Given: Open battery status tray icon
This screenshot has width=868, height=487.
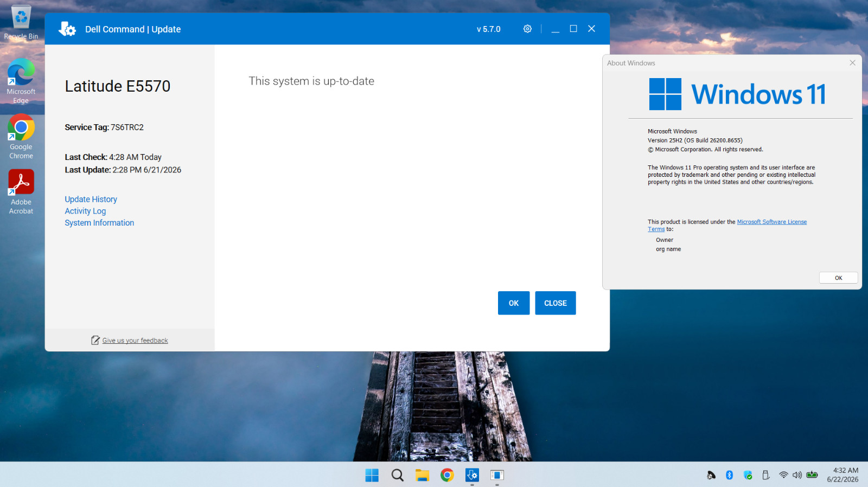Looking at the screenshot, I should pyautogui.click(x=812, y=475).
